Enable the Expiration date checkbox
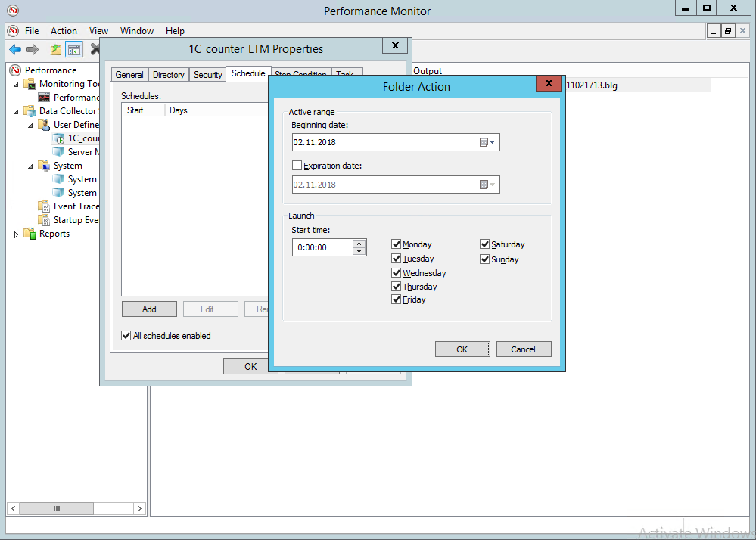Screen dimensions: 756x540 (297, 166)
